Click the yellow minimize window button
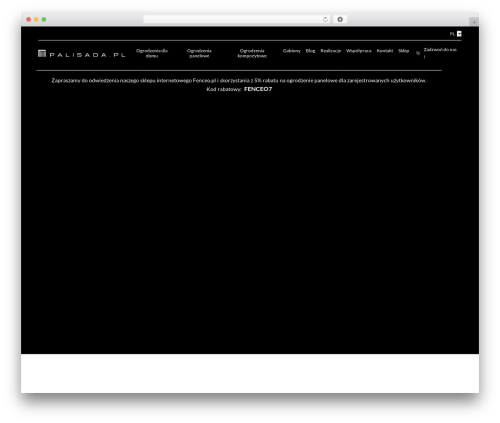500x423 pixels. [x=36, y=19]
